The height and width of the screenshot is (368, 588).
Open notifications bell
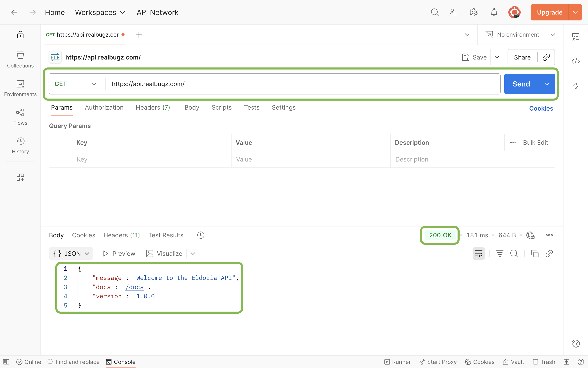click(494, 12)
